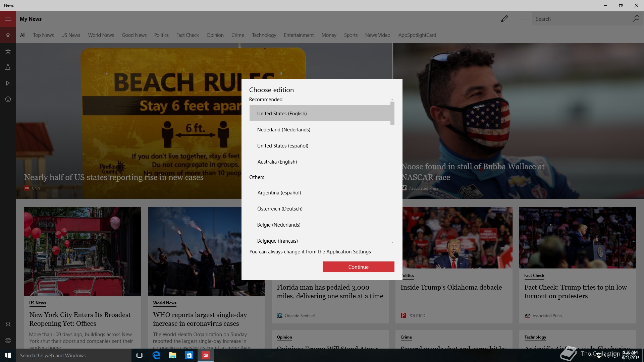The image size is (644, 362).
Task: Open Videos play icon in sidebar
Action: [x=8, y=83]
